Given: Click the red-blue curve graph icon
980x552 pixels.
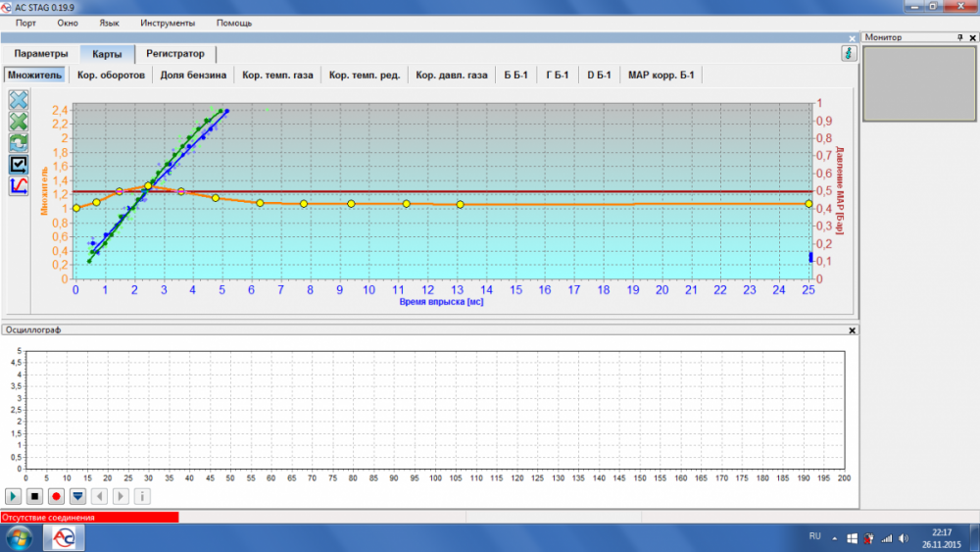Looking at the screenshot, I should coord(19,185).
